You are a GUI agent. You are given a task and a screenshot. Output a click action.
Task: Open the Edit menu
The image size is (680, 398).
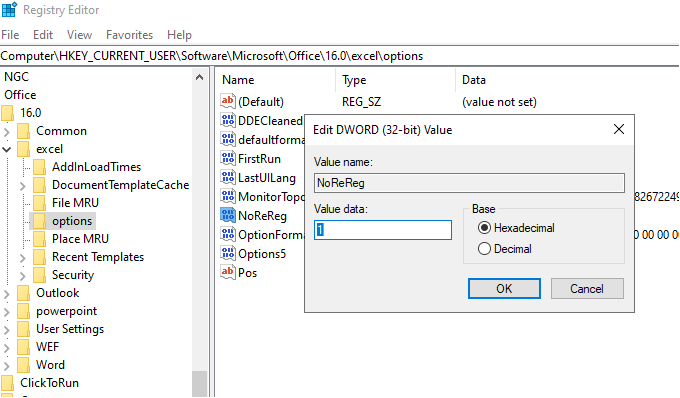tap(43, 35)
